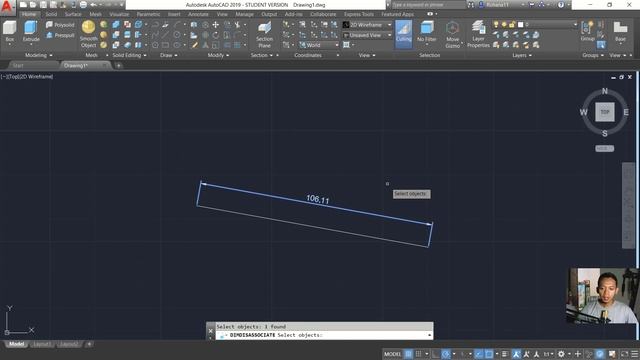Switch to the Layout1 tab
Viewport: 640px width, 360px height.
[42, 344]
